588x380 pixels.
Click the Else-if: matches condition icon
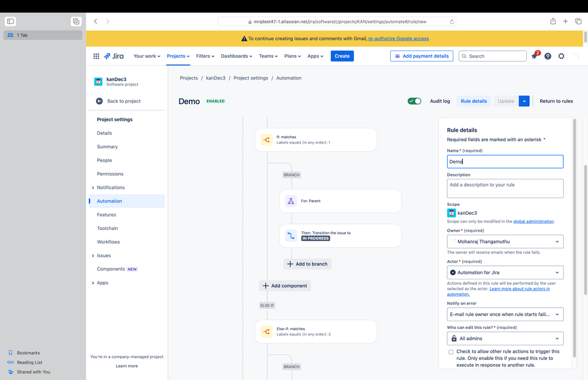267,332
